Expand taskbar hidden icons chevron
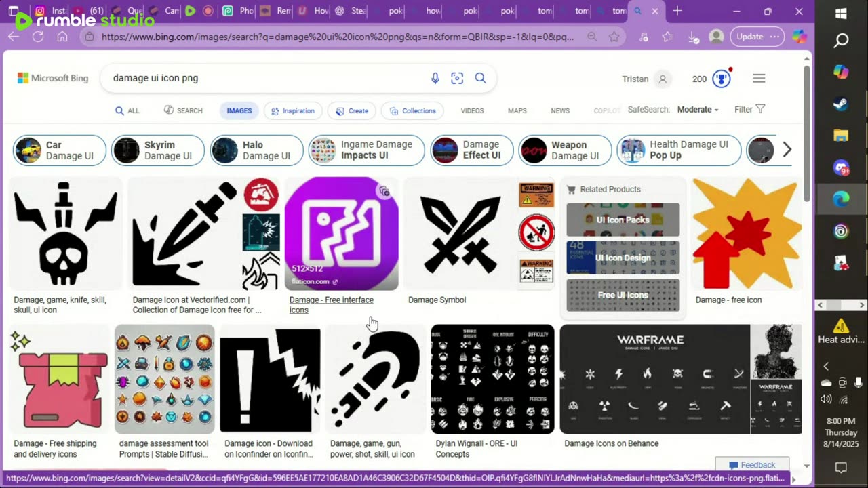Screen dimensions: 868x488 point(826,367)
